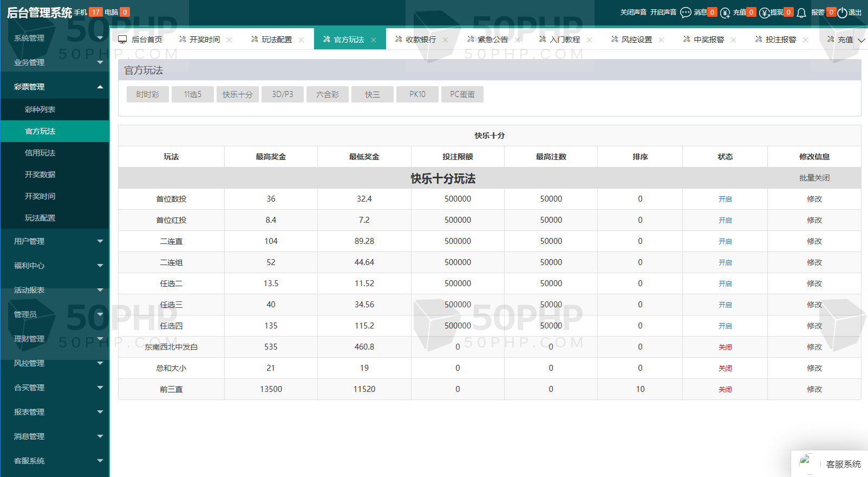Viewport: 868px width, 477px height.
Task: Click the power logout icon
Action: (842, 12)
